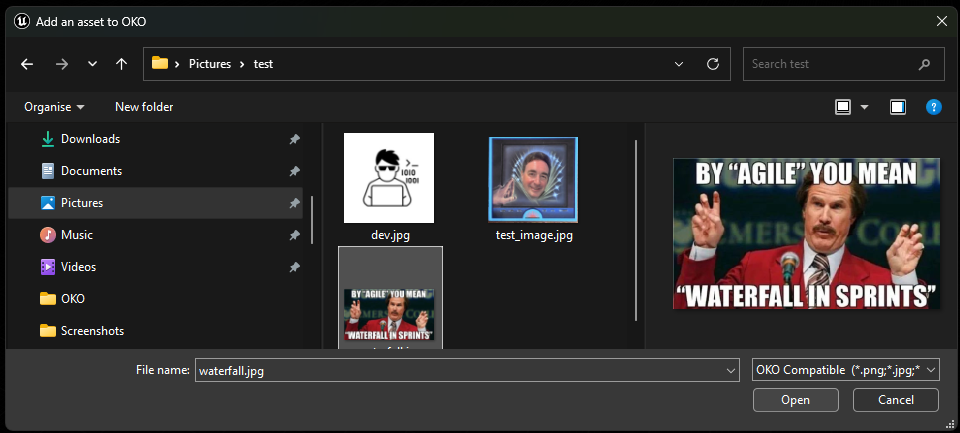This screenshot has width=960, height=433.
Task: Click the sidebar vertical scrollbar
Action: (x=313, y=219)
